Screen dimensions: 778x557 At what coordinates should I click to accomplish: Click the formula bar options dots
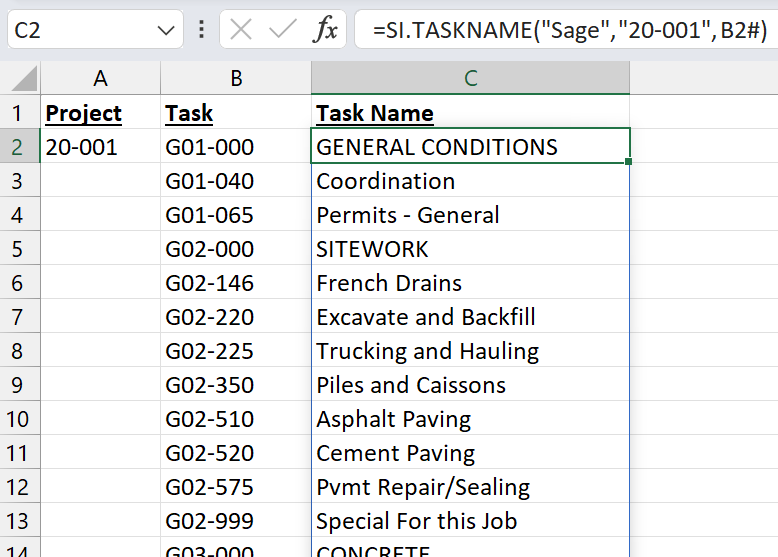click(x=202, y=30)
